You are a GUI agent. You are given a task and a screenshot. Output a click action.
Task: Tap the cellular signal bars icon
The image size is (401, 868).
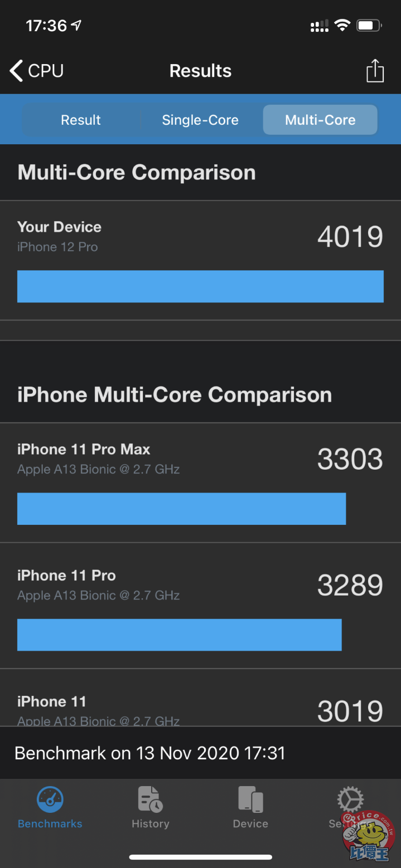(319, 26)
